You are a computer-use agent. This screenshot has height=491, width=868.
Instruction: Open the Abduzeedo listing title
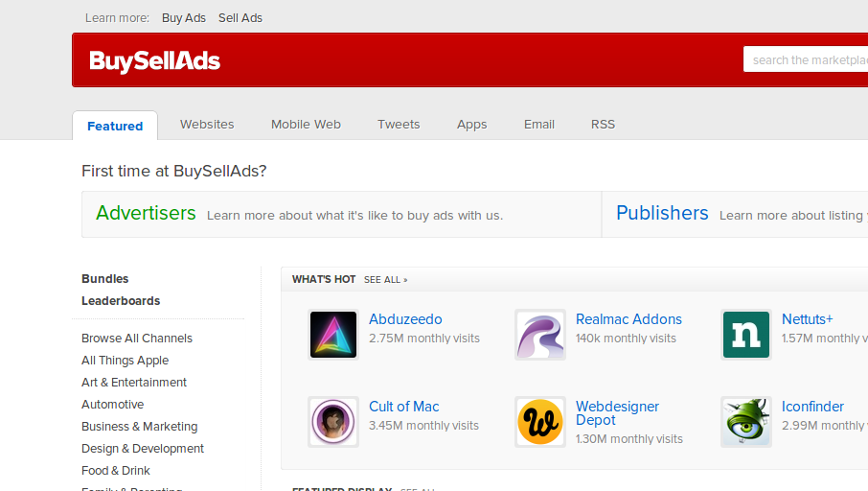coord(405,319)
